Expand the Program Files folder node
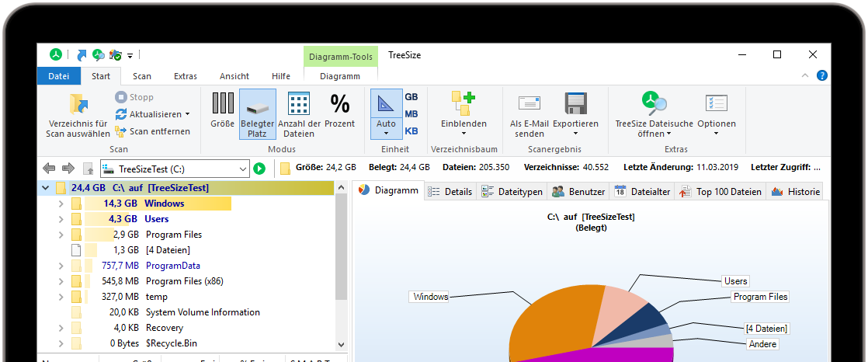This screenshot has height=362, width=868. pyautogui.click(x=61, y=235)
